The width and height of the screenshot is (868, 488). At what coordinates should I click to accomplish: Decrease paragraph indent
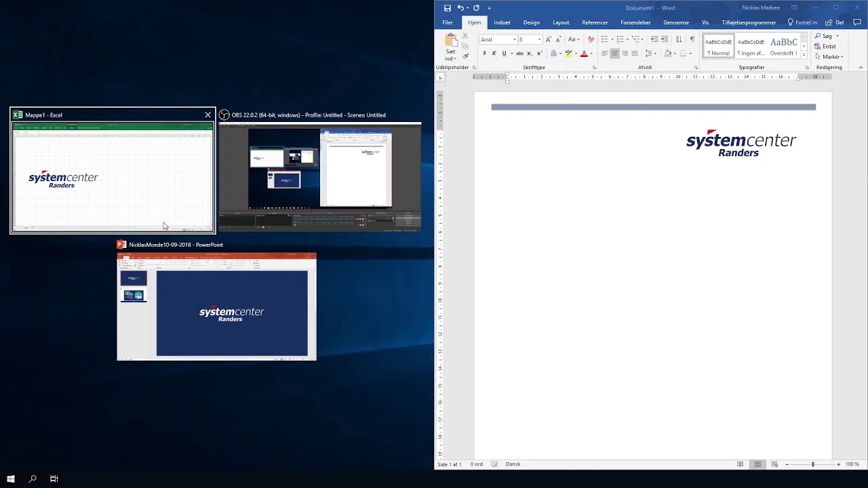click(654, 39)
